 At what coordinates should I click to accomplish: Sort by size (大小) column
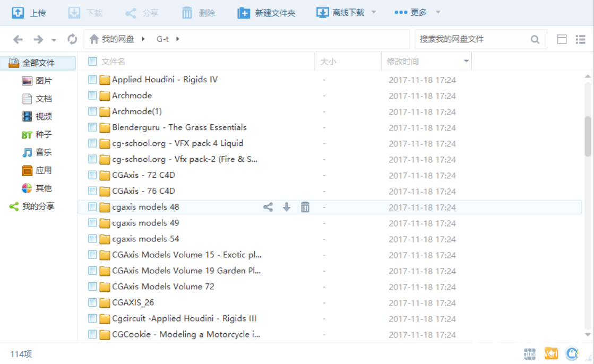[x=328, y=62]
